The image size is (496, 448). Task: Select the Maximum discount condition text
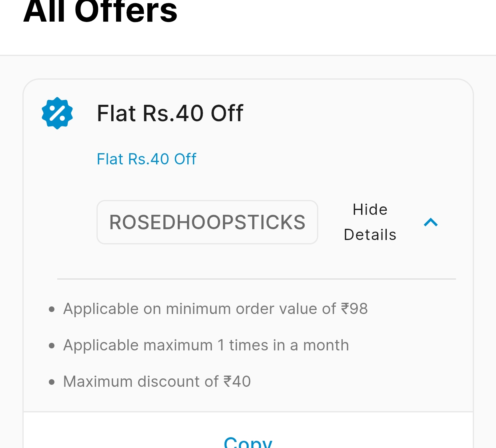coord(157,382)
